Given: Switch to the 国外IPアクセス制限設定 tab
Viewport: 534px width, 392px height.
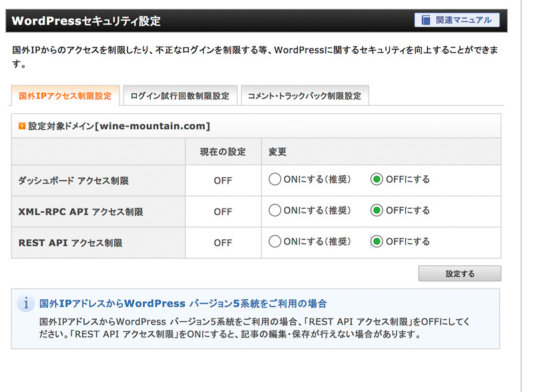Looking at the screenshot, I should pos(65,96).
